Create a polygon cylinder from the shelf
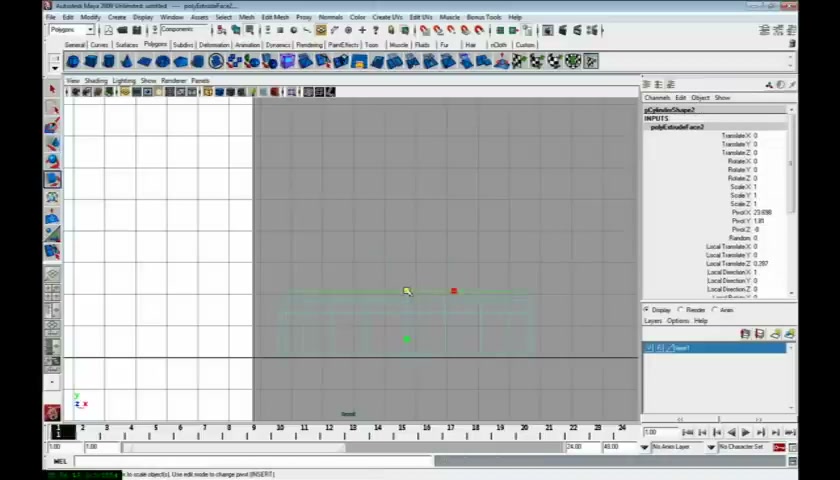Image resolution: width=840 pixels, height=480 pixels. pyautogui.click(x=109, y=62)
